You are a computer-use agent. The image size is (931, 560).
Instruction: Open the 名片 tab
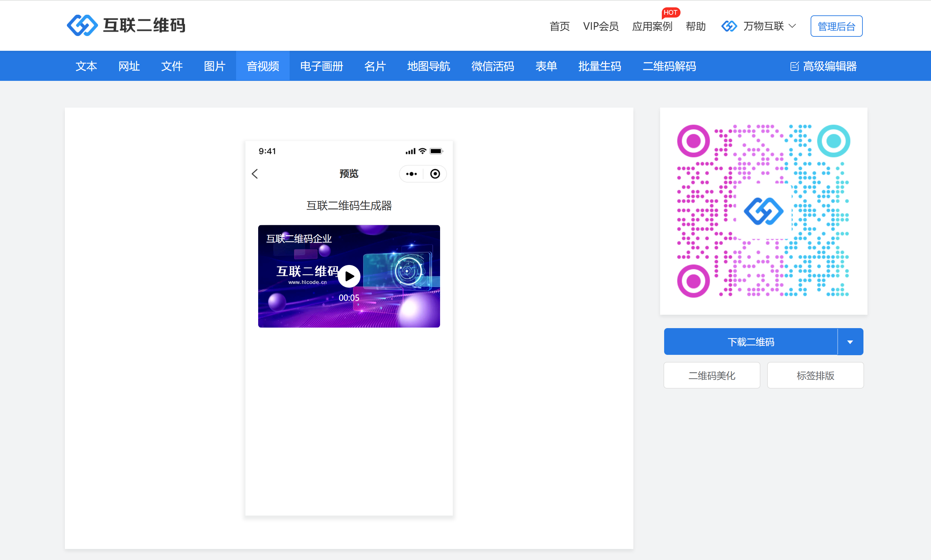375,66
